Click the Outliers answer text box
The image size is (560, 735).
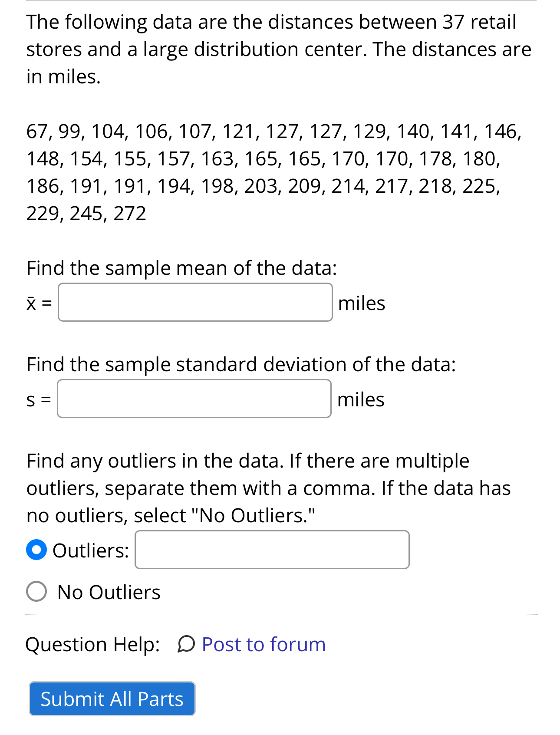coord(271,549)
